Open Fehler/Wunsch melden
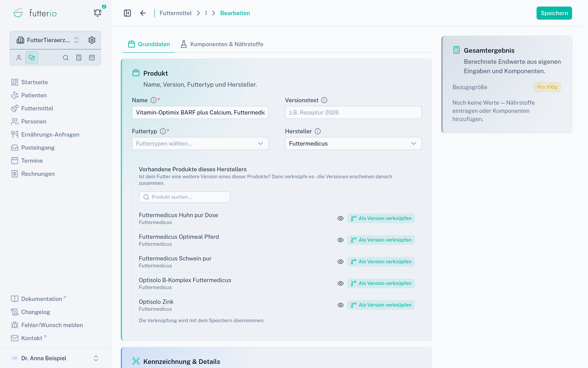 [x=47, y=325]
